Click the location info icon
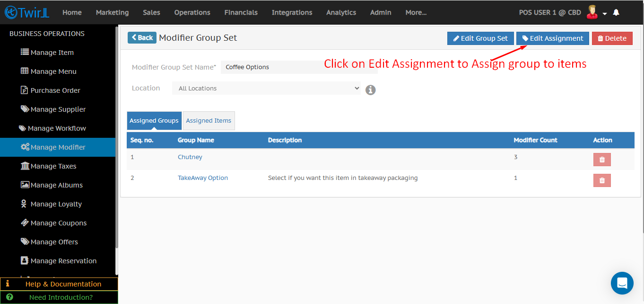The width and height of the screenshot is (644, 304). (x=371, y=89)
